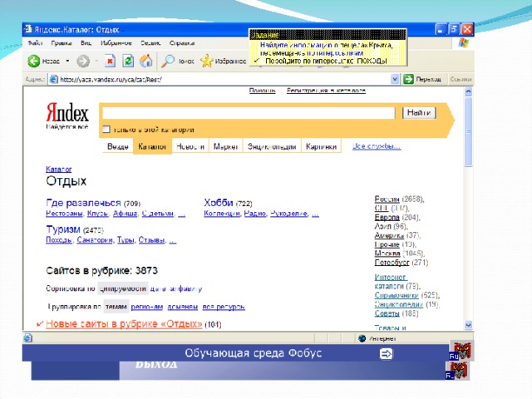Open the 'Все службы...' link
The height and width of the screenshot is (399, 532).
click(x=377, y=146)
